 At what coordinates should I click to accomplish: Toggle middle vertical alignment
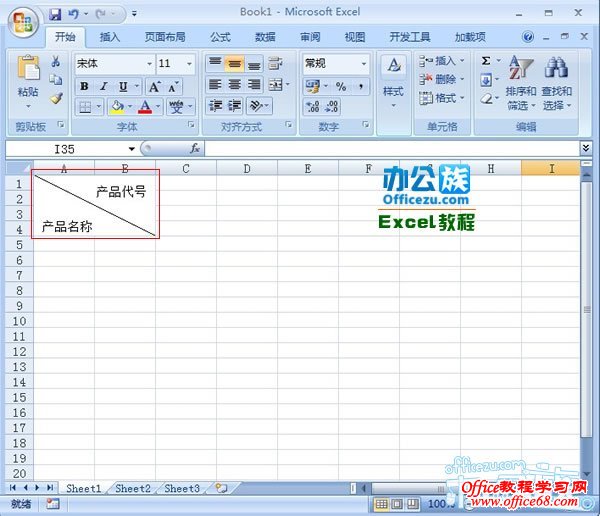[234, 64]
